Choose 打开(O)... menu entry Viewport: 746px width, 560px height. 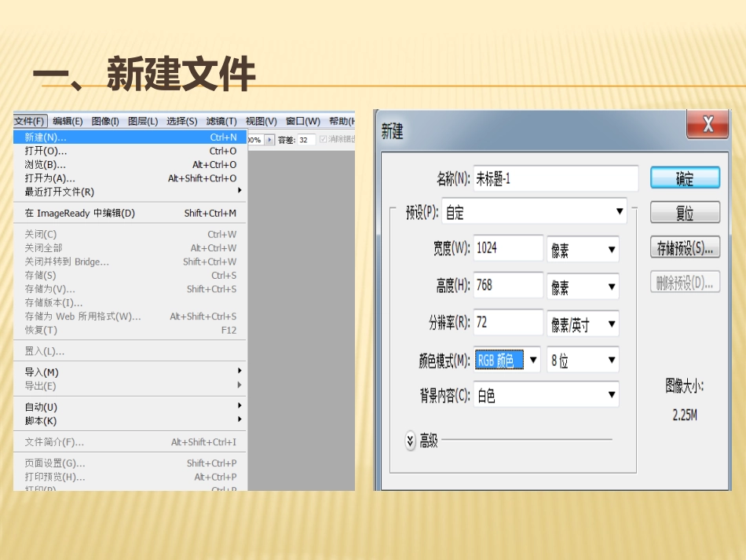pyautogui.click(x=130, y=151)
